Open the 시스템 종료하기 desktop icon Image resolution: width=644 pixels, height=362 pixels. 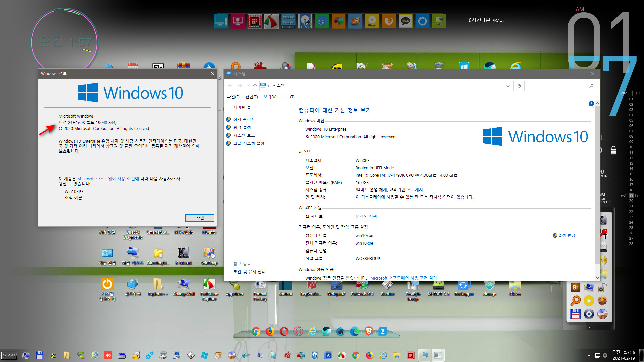click(x=107, y=289)
